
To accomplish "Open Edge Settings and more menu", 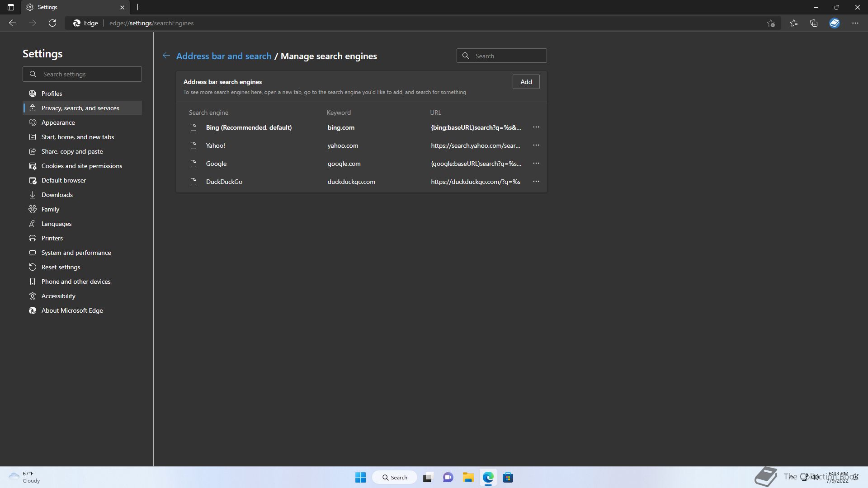I will pyautogui.click(x=855, y=23).
